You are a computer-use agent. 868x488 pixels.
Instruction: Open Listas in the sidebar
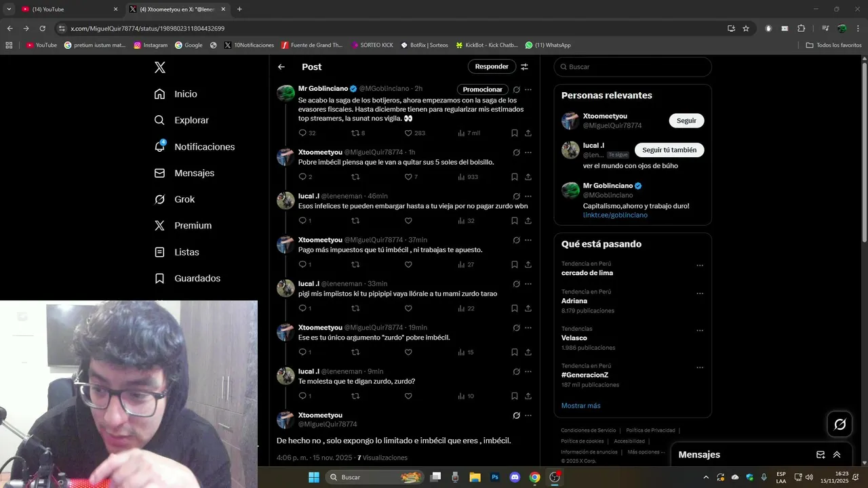coord(176,252)
